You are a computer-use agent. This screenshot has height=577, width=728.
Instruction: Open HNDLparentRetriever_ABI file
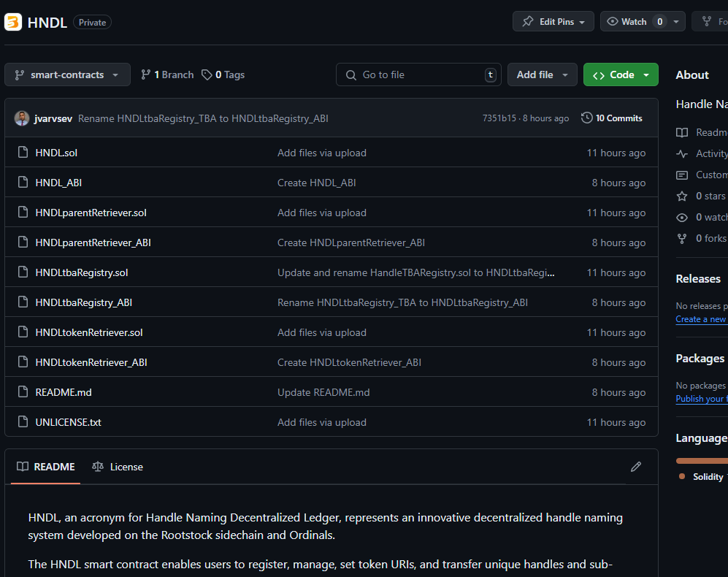93,242
